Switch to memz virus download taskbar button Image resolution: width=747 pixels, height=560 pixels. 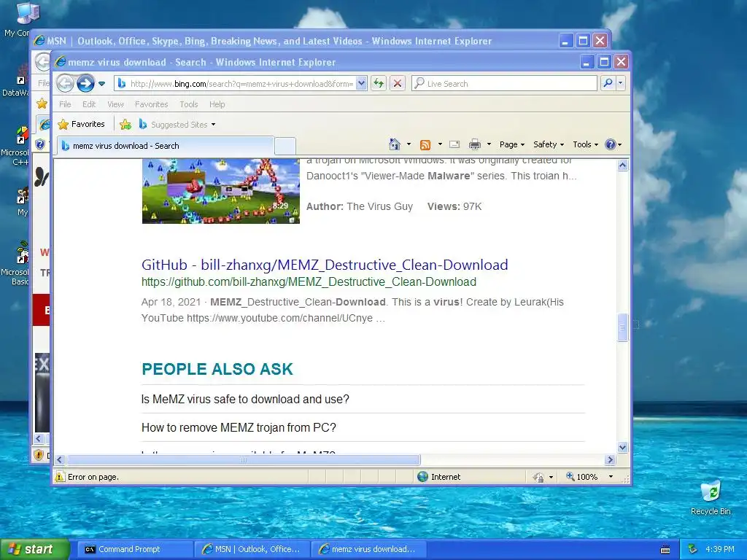click(x=368, y=550)
